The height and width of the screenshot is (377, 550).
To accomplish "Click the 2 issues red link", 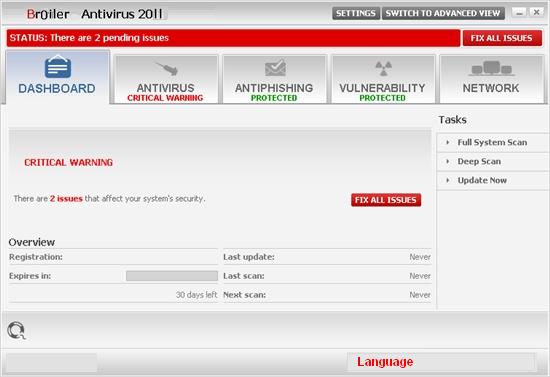I will click(66, 198).
